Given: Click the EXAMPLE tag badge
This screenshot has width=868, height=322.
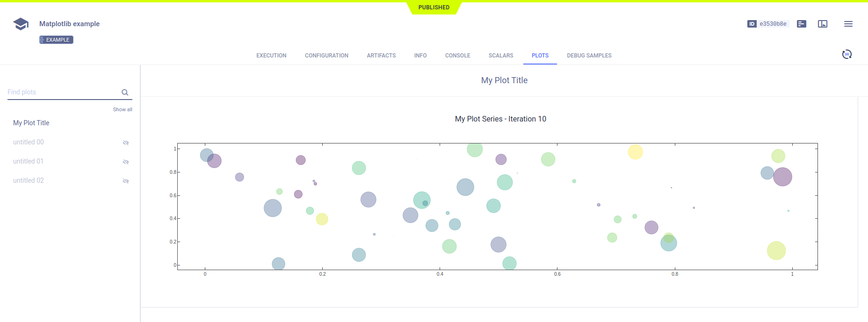Looking at the screenshot, I should (56, 40).
